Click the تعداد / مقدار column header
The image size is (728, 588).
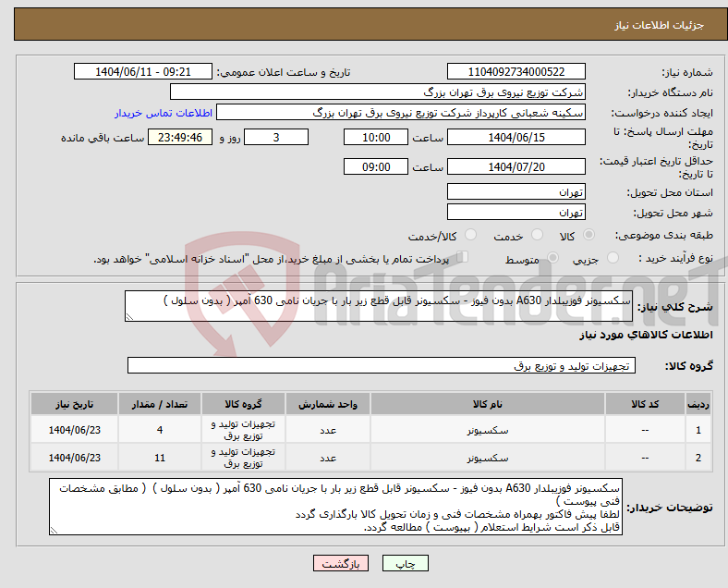160,404
